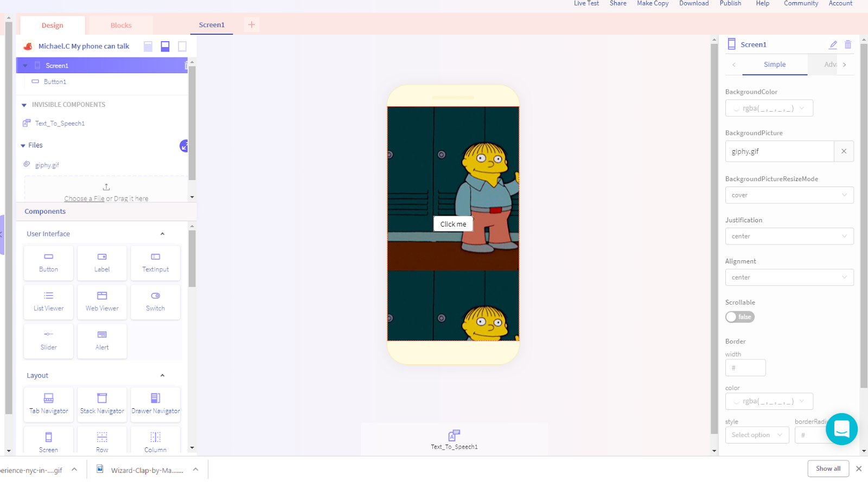Add a Slider component from palette
Viewport: 868px width, 482px height.
point(48,341)
